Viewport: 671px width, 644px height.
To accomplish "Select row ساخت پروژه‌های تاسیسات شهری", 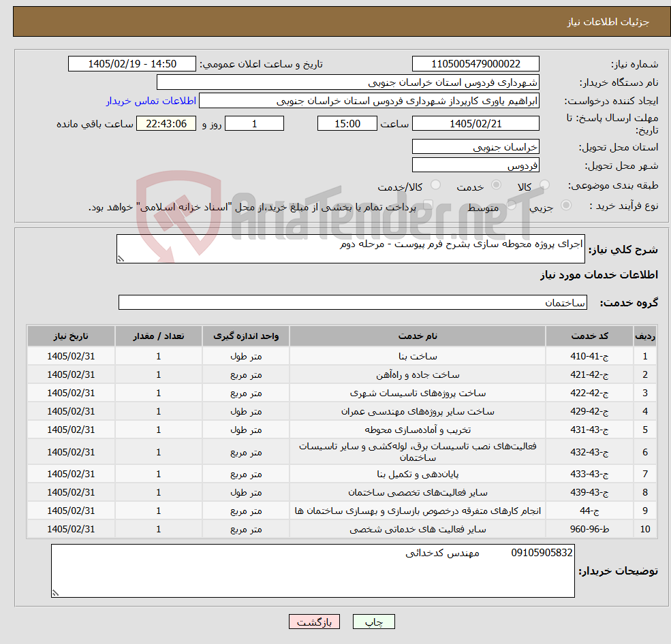I will click(x=341, y=393).
